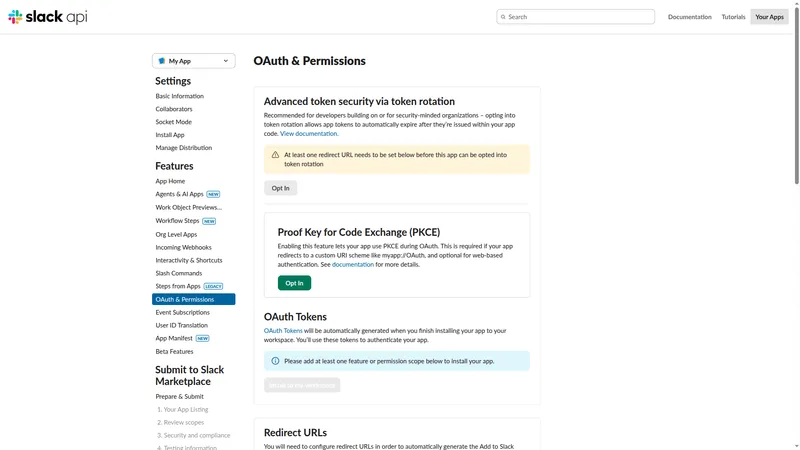800x450 pixels.
Task: Click the gray Opt In token rotation button
Action: coord(280,188)
